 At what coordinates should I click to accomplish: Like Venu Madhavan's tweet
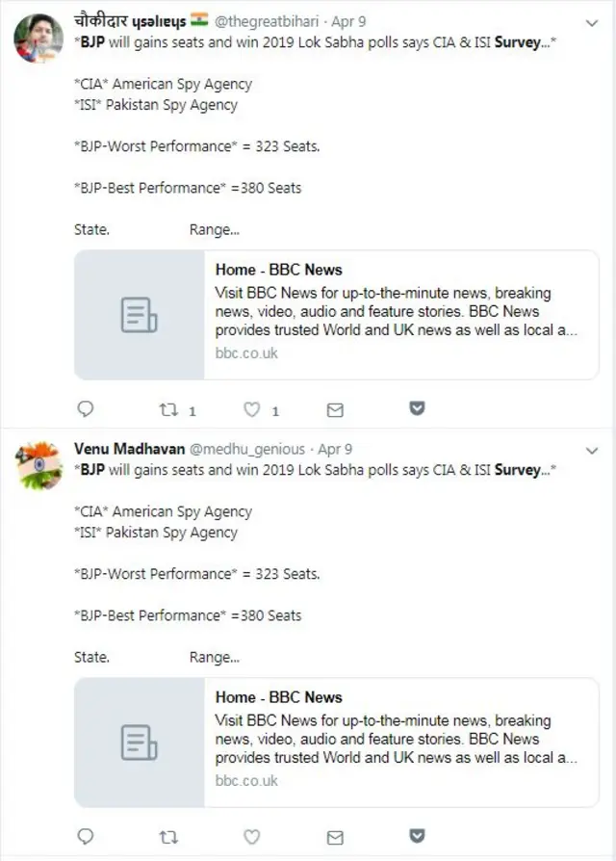(252, 837)
